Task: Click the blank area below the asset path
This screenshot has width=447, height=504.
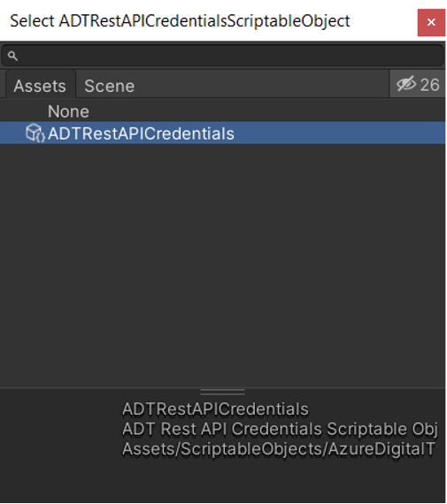Action: tap(279, 479)
